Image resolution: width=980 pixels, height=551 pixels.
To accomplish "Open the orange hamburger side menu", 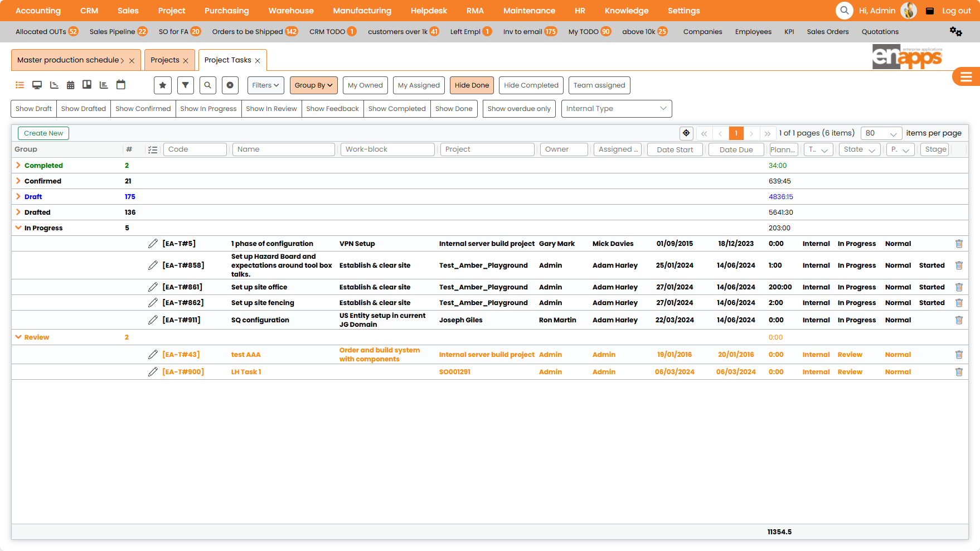I will coord(966,77).
